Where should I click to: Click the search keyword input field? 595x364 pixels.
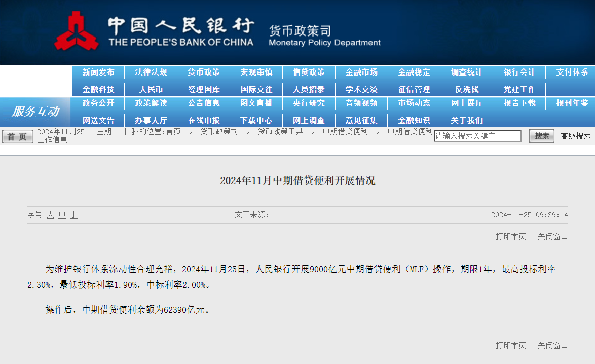coord(477,136)
